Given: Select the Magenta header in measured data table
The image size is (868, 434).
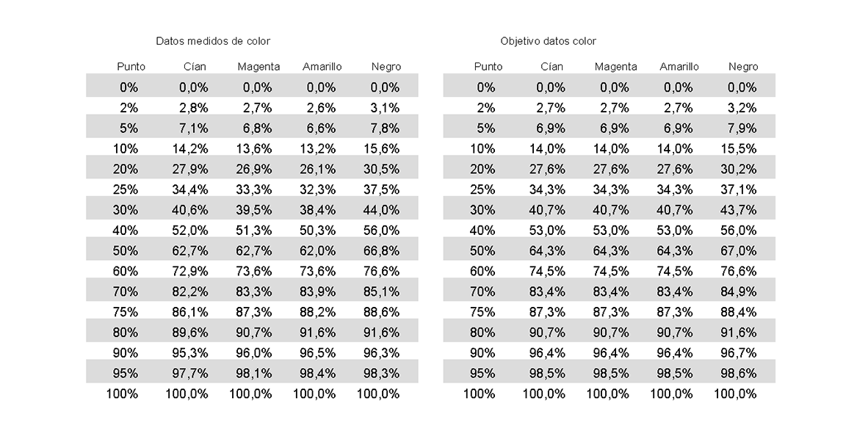Looking at the screenshot, I should coord(258,66).
